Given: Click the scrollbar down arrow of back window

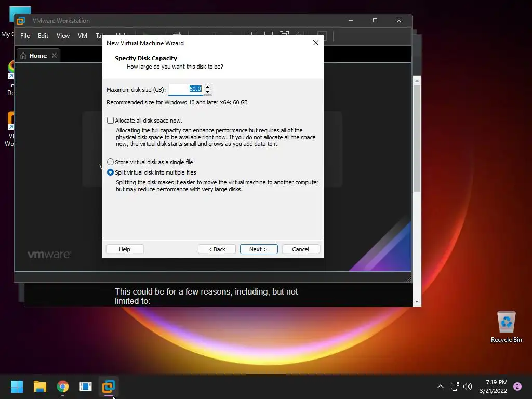Looking at the screenshot, I should tap(417, 302).
